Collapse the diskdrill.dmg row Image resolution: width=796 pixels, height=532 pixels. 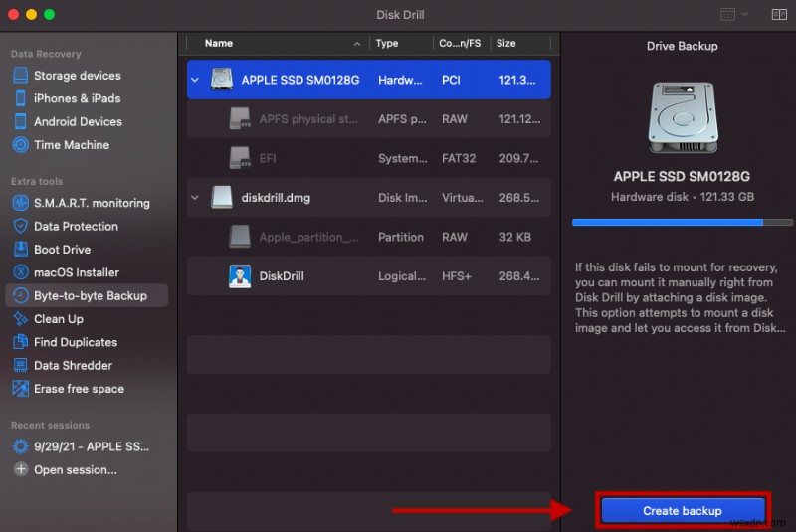(195, 197)
